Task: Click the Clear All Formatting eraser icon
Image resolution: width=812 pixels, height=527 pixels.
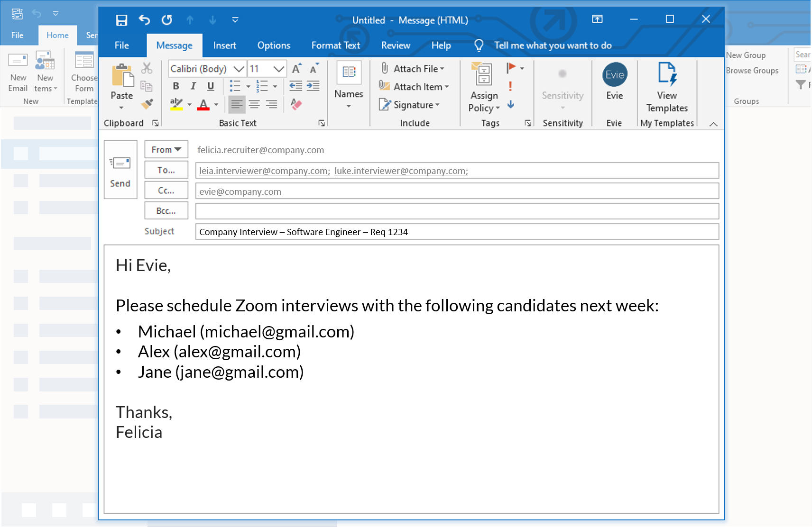Action: pyautogui.click(x=296, y=104)
